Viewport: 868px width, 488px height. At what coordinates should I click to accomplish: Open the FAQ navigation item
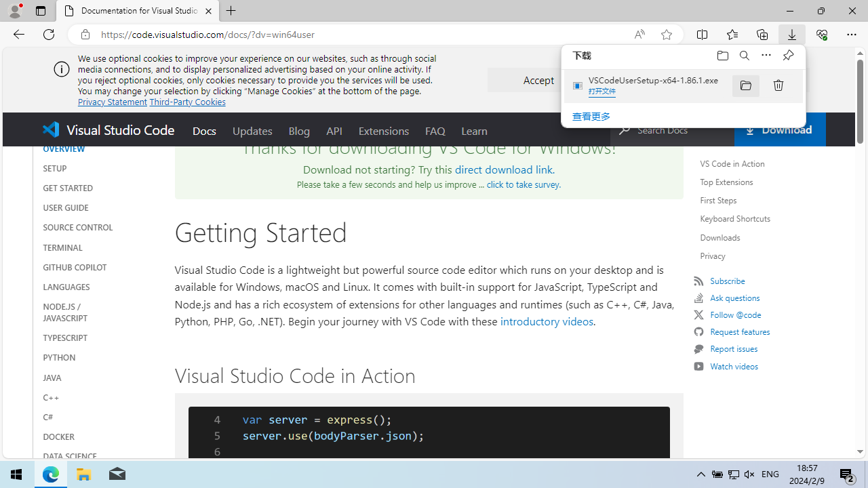[x=435, y=130]
